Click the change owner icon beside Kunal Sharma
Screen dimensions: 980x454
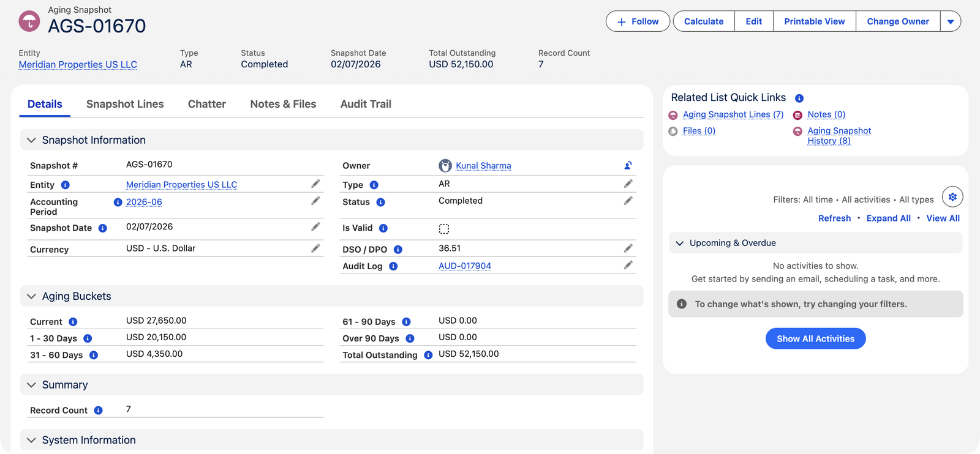(628, 165)
